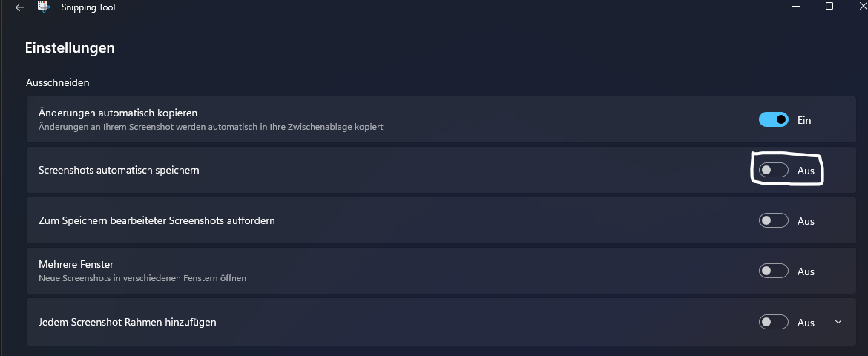The image size is (868, 356).
Task: Click the Änderungen automatisch kopieren label text
Action: [118, 113]
